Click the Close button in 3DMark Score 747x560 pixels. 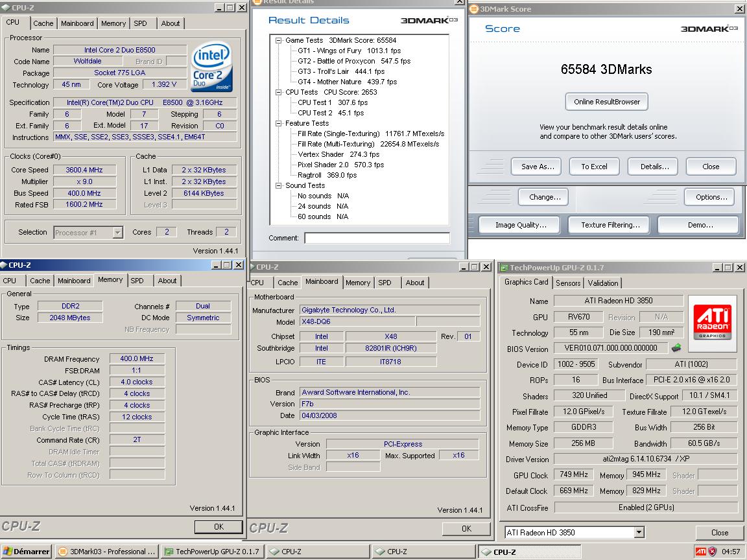711,167
